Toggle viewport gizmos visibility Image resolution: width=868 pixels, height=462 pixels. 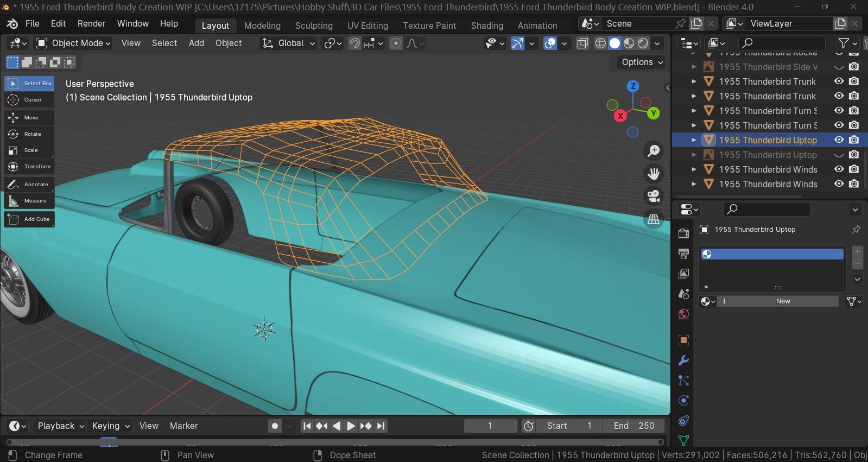point(517,43)
